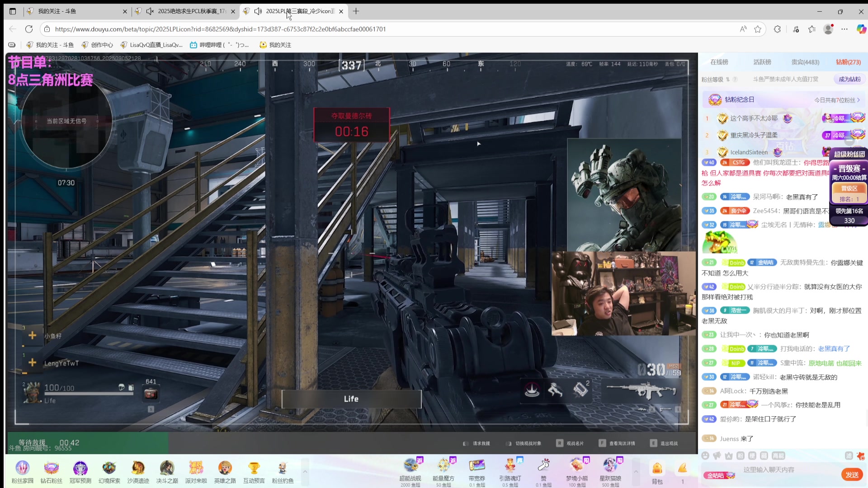The width and height of the screenshot is (868, 488).
Task: Click the 梗 meme chat toolbar icon
Action: (752, 455)
